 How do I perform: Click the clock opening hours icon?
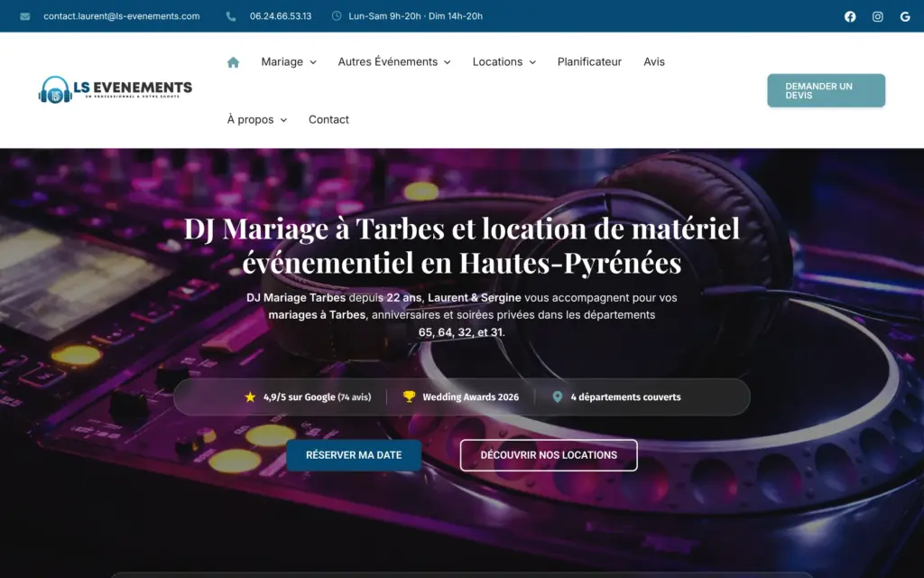[337, 16]
